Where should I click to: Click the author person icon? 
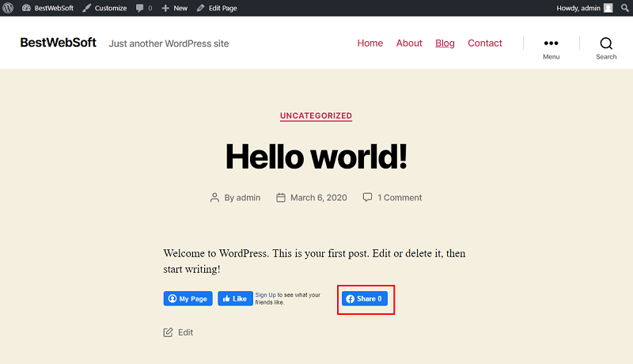(214, 198)
